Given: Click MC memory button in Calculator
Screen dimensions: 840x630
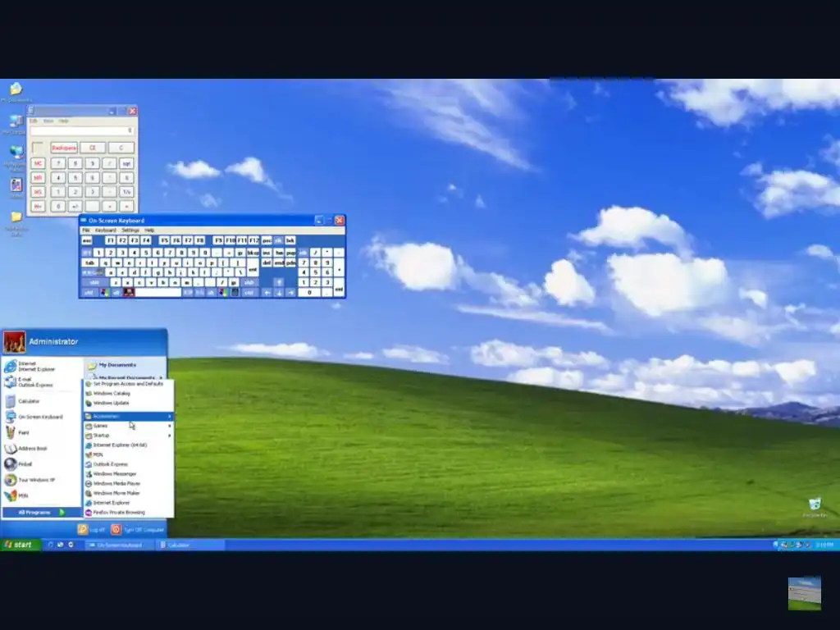Looking at the screenshot, I should (x=38, y=163).
